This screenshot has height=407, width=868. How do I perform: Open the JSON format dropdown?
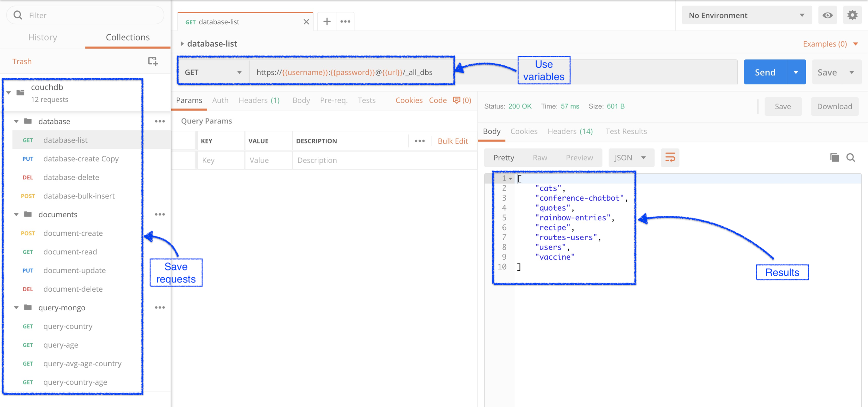click(x=631, y=158)
